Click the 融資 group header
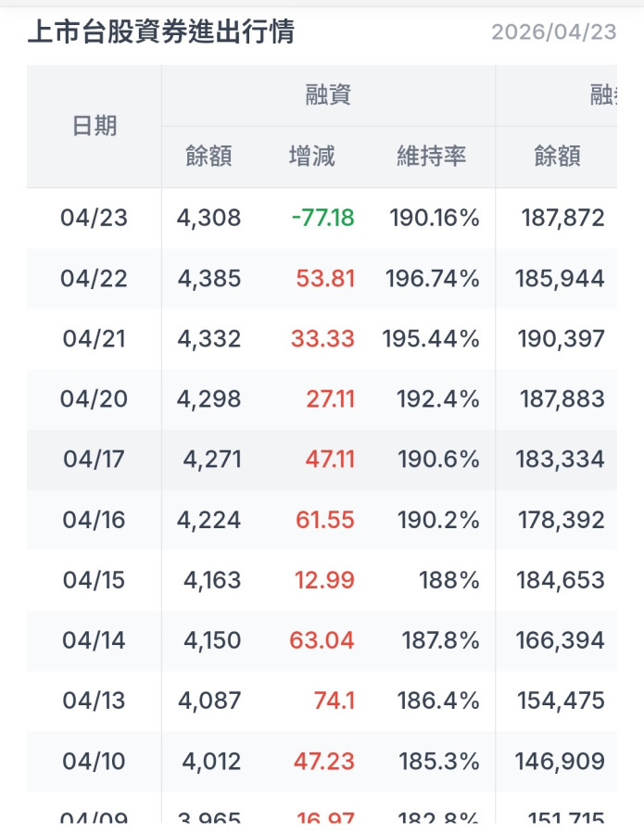Screen dimensions: 644x834 [x=328, y=95]
